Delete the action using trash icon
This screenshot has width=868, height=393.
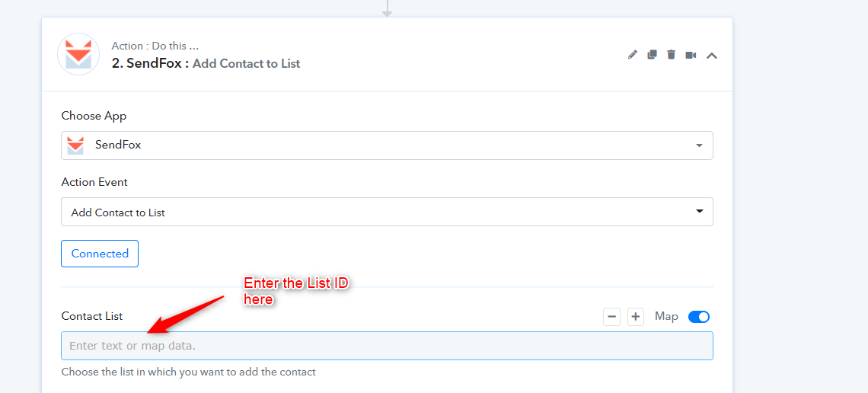[x=671, y=54]
